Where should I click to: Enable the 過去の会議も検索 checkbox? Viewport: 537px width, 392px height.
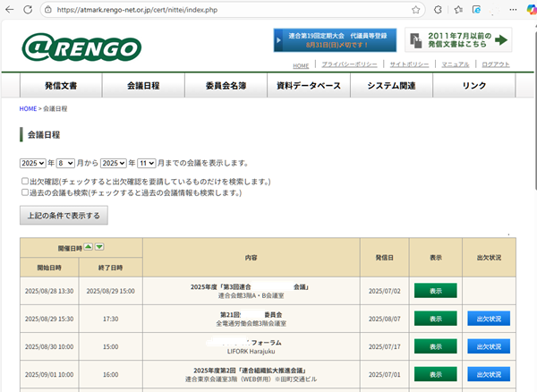tap(25, 192)
